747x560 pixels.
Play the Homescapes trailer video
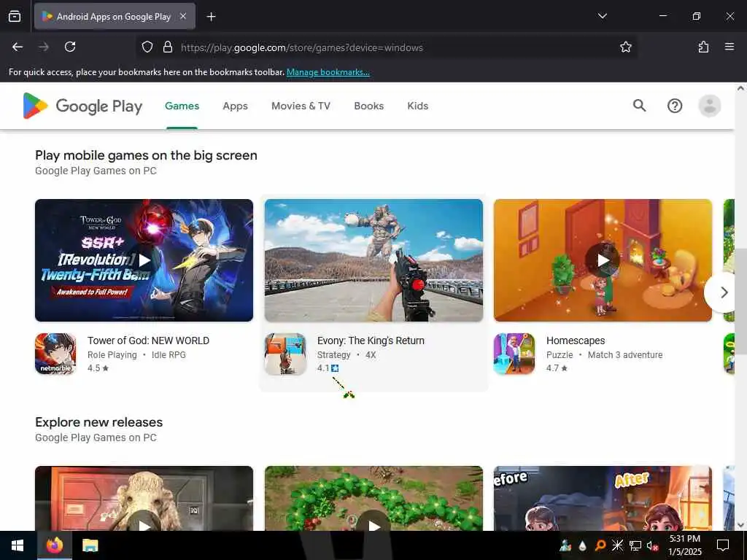[x=603, y=260]
